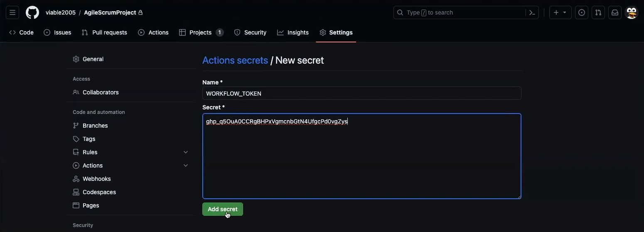Open the Webhooks settings page
The image size is (644, 232).
click(x=96, y=179)
